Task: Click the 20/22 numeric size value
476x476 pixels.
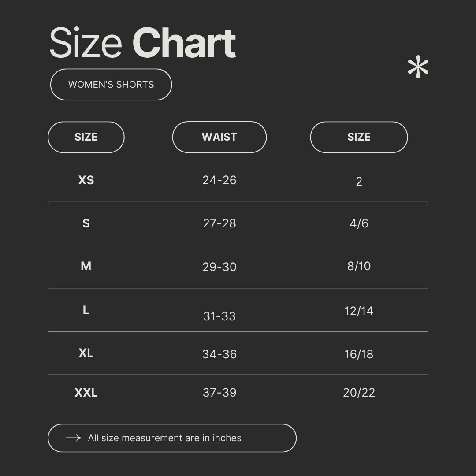Action: 359,393
